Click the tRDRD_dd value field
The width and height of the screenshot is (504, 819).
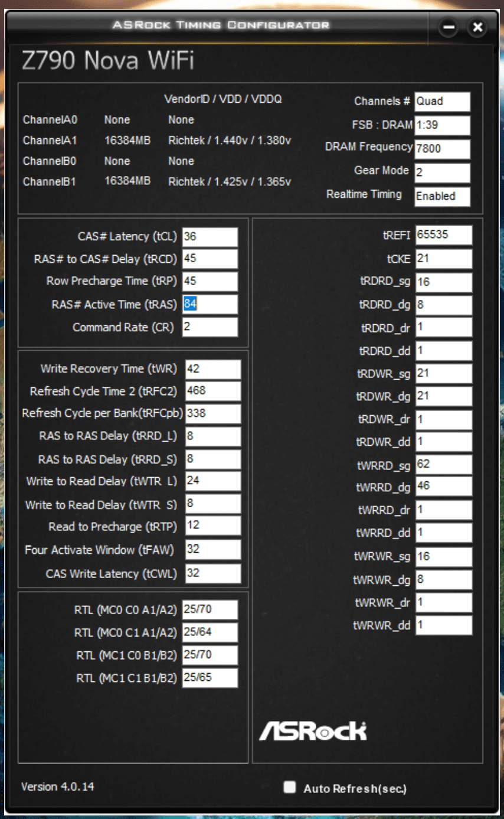[444, 351]
